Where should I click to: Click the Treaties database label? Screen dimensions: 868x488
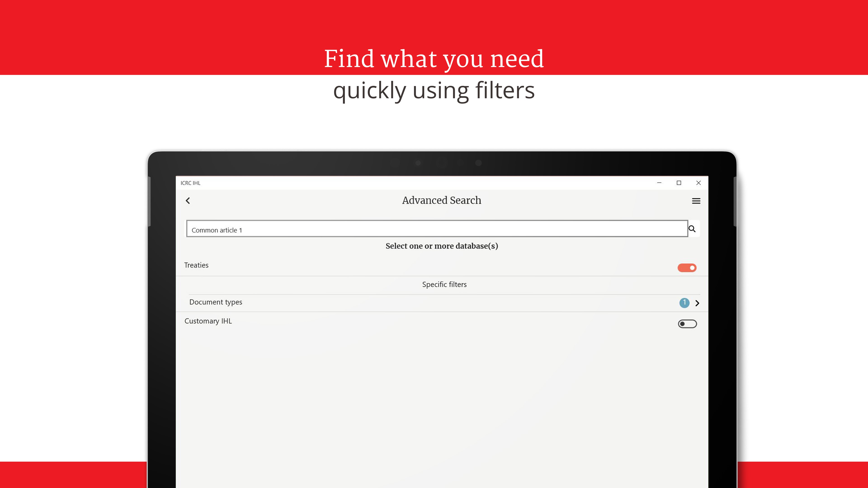point(196,265)
